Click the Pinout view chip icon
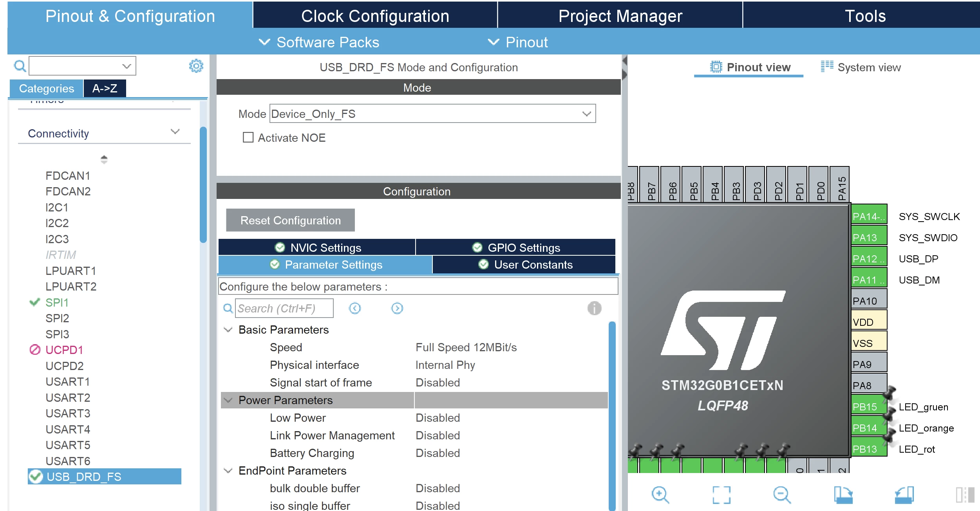The image size is (980, 511). pyautogui.click(x=716, y=67)
